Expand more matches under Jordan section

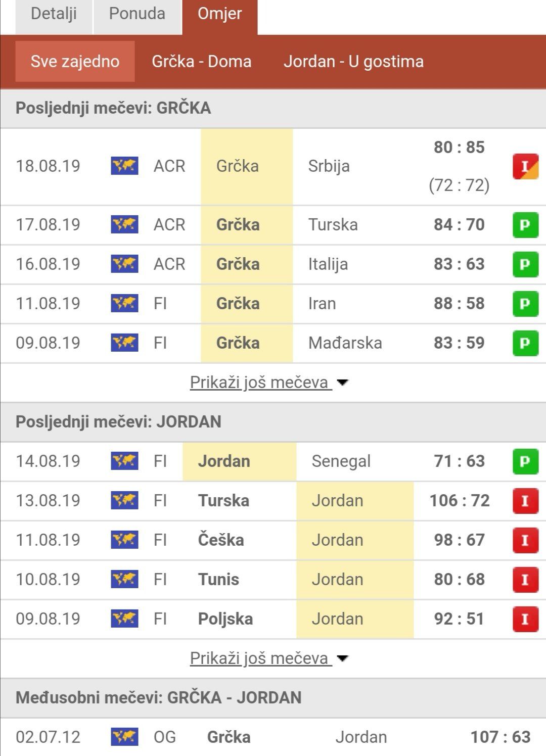coord(269,658)
